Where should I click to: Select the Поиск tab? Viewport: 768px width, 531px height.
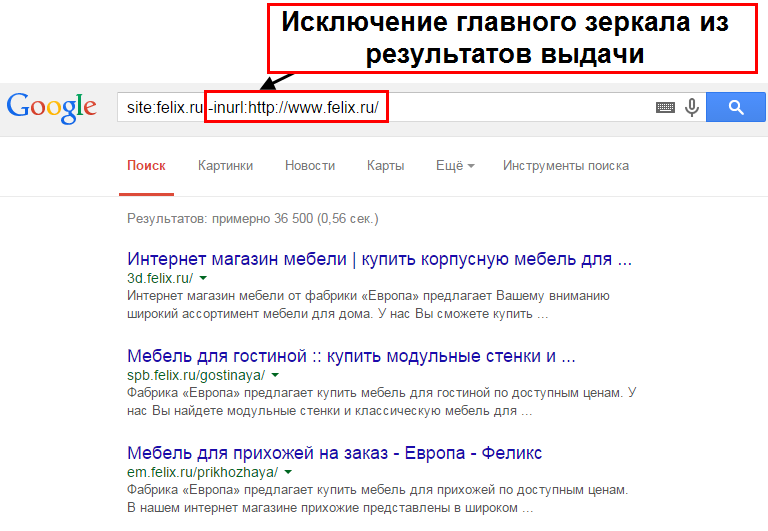click(x=146, y=166)
